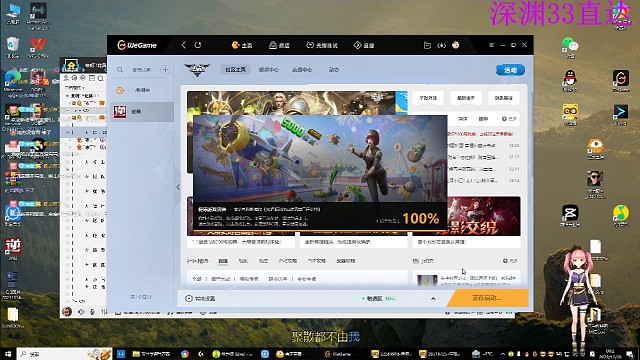The image size is (640, 360).
Task: Open File Explorer from the taskbar
Action: (152, 354)
